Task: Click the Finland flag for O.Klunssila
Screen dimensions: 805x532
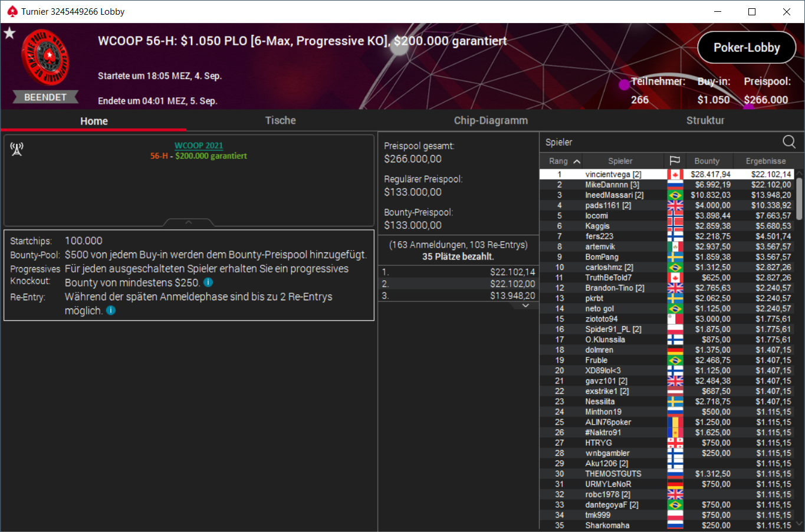Action: click(x=675, y=340)
